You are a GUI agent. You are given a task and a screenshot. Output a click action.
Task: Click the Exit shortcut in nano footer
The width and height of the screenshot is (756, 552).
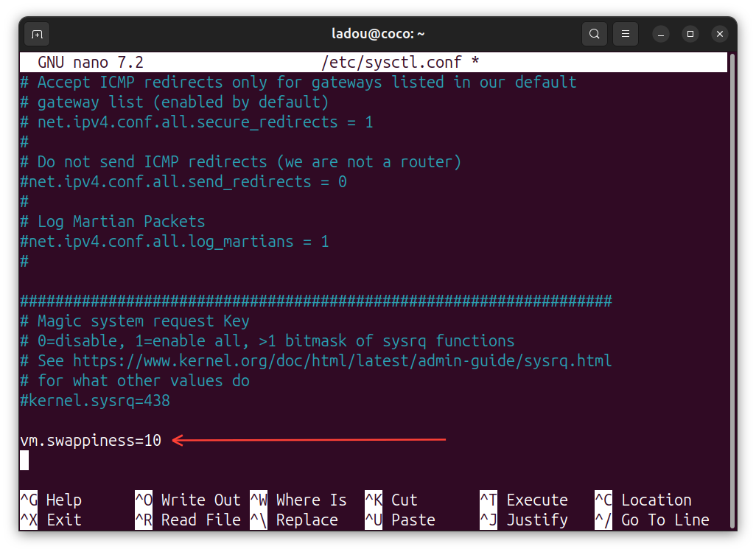click(63, 520)
